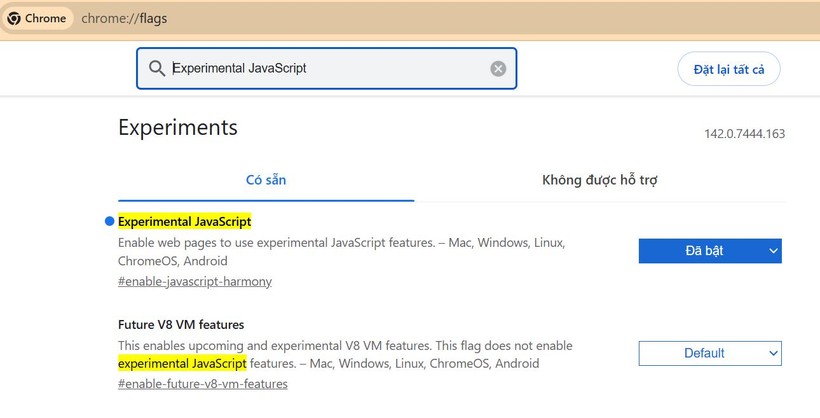
Task: Click the magnifier icon in the search box
Action: pos(156,69)
